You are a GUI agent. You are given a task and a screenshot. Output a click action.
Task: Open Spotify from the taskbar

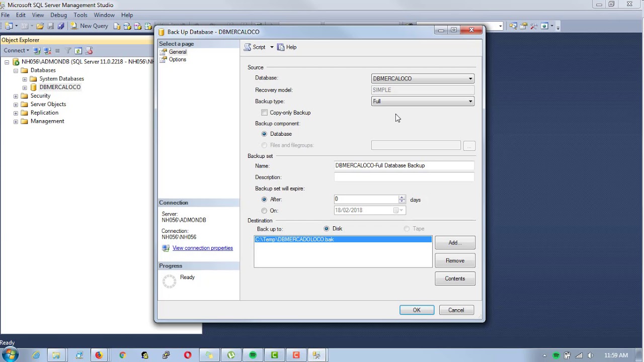[x=253, y=355]
